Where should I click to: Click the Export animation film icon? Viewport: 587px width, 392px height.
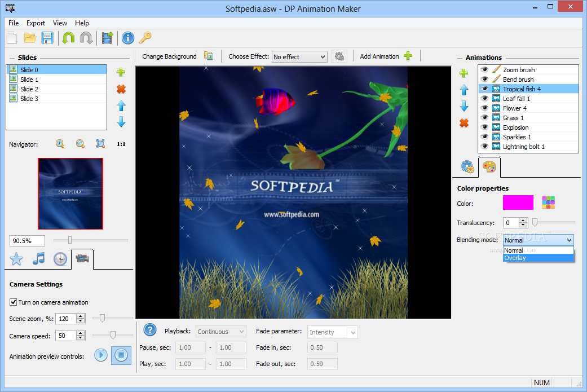(x=108, y=38)
